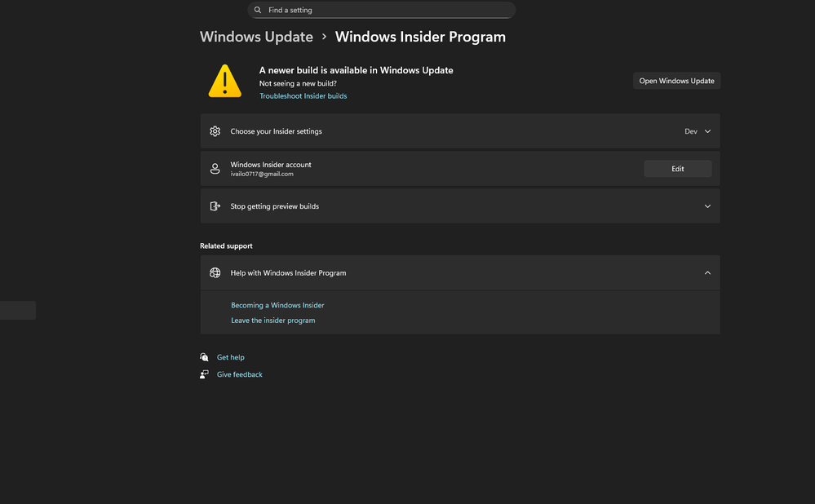Screen dimensions: 815x504
Task: Click the Dev channel value label
Action: pyautogui.click(x=691, y=131)
